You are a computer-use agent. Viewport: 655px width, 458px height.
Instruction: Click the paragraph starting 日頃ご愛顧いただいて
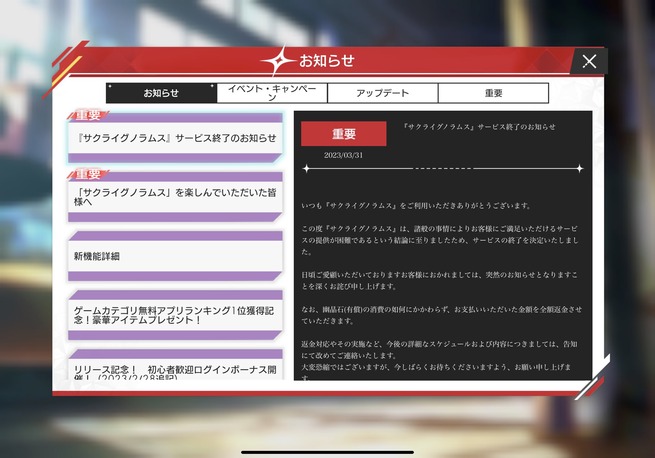point(439,280)
